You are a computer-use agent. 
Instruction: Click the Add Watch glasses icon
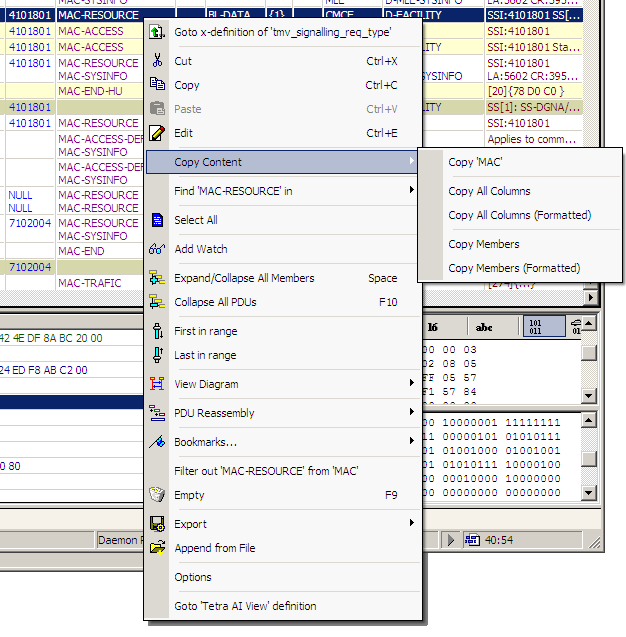pos(156,249)
